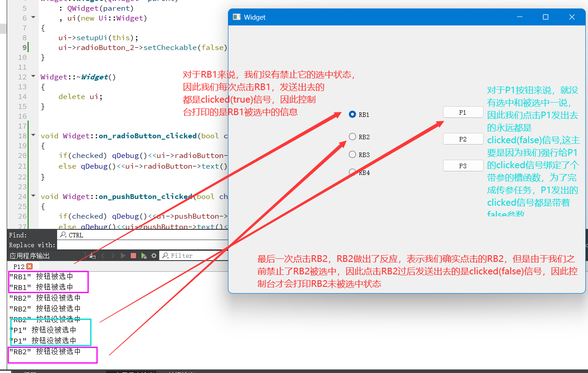
Task: Minimize the Widget window
Action: point(519,17)
